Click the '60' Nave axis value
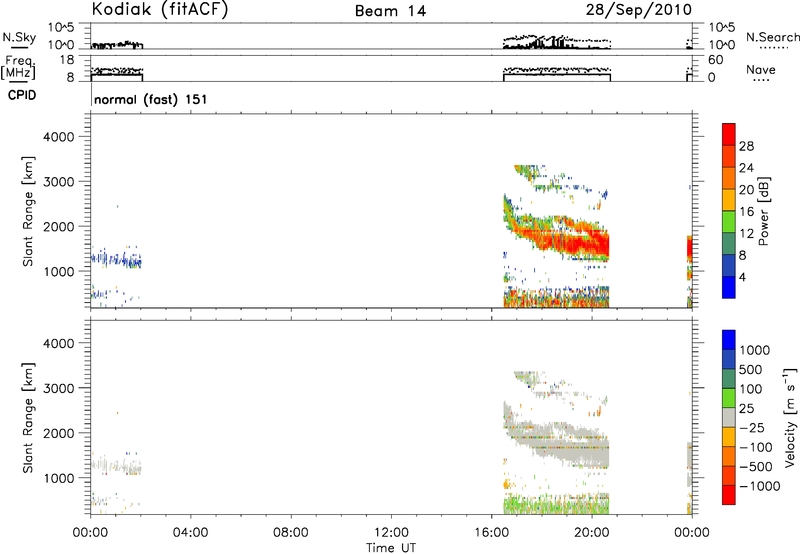 (715, 60)
